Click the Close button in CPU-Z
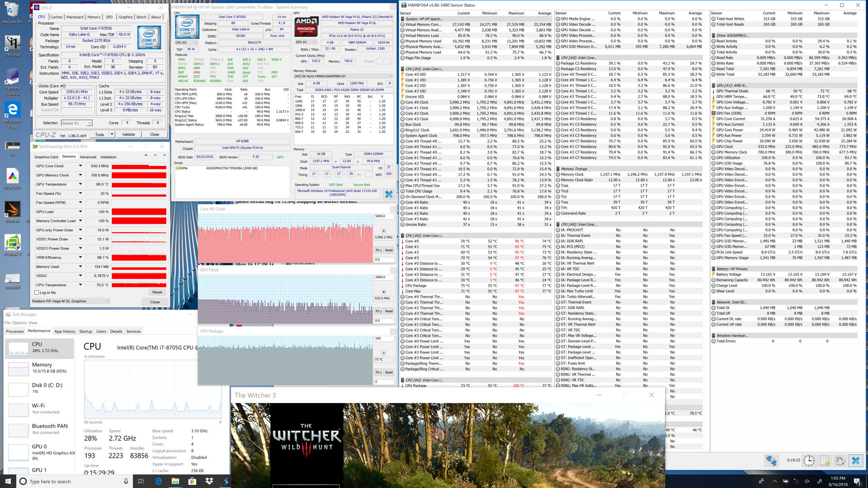 point(155,134)
